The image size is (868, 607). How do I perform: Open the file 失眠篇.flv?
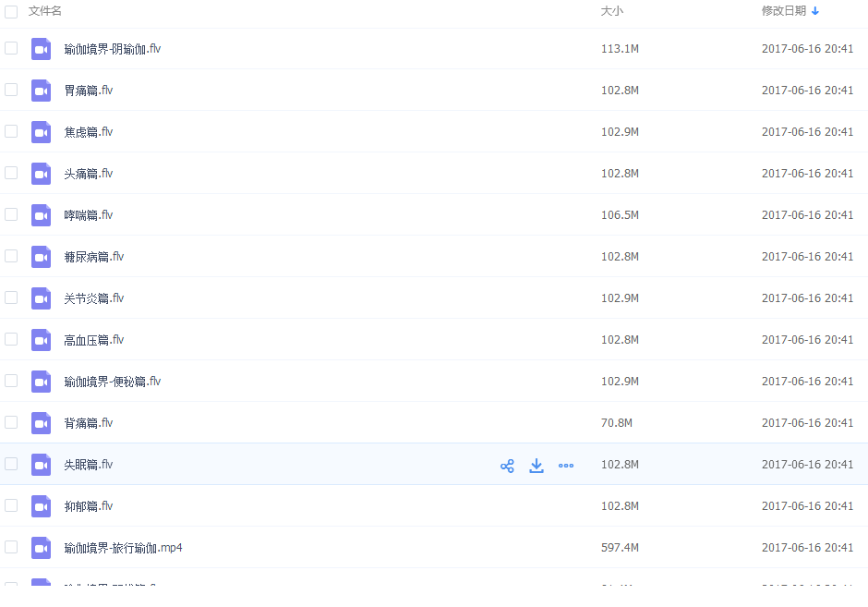click(x=88, y=465)
